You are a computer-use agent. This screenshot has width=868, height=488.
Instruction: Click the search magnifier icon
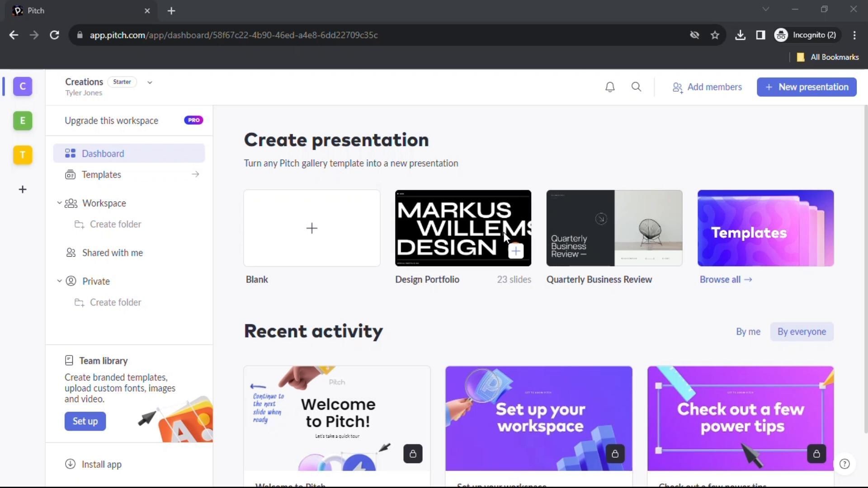pos(636,87)
